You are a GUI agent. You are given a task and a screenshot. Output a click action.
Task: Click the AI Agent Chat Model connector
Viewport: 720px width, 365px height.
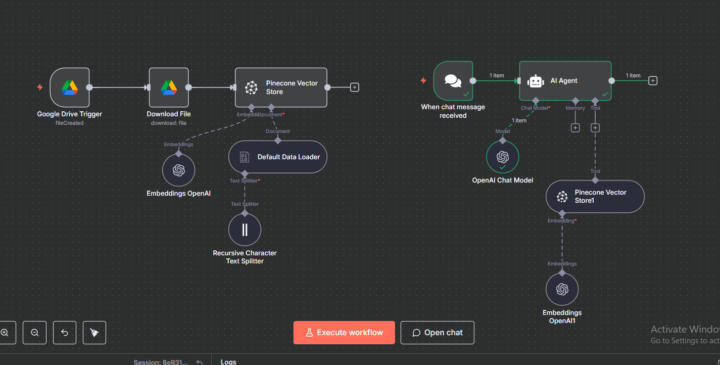(535, 101)
